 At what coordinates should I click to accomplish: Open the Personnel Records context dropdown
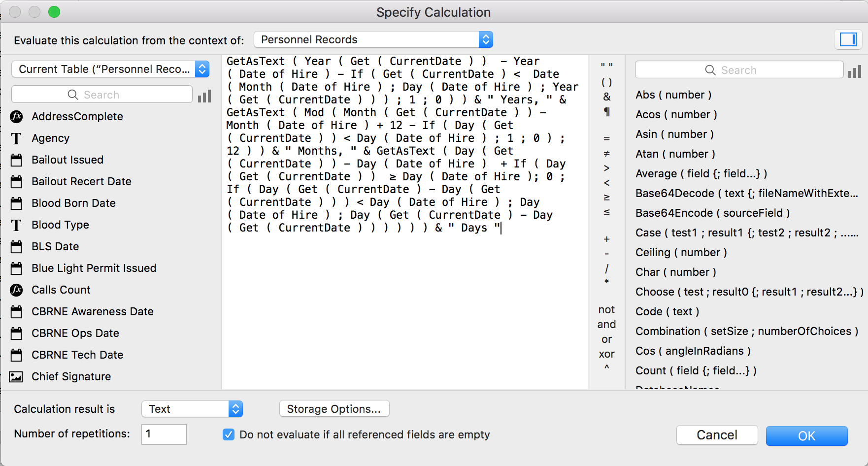(373, 39)
